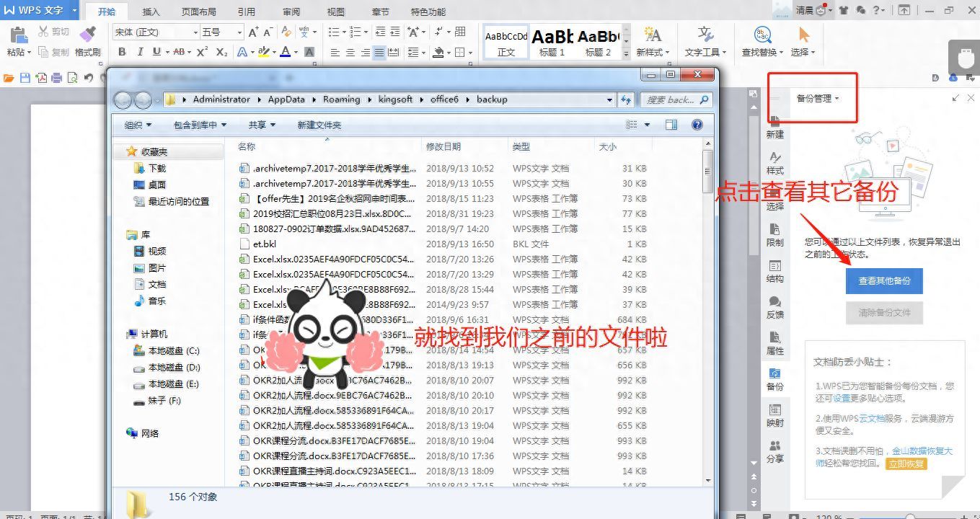
Task: Click the Copy (复制) icon
Action: coord(43,52)
